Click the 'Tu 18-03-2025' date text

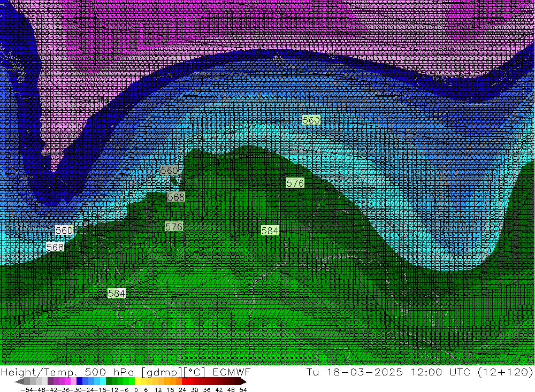tap(355, 372)
